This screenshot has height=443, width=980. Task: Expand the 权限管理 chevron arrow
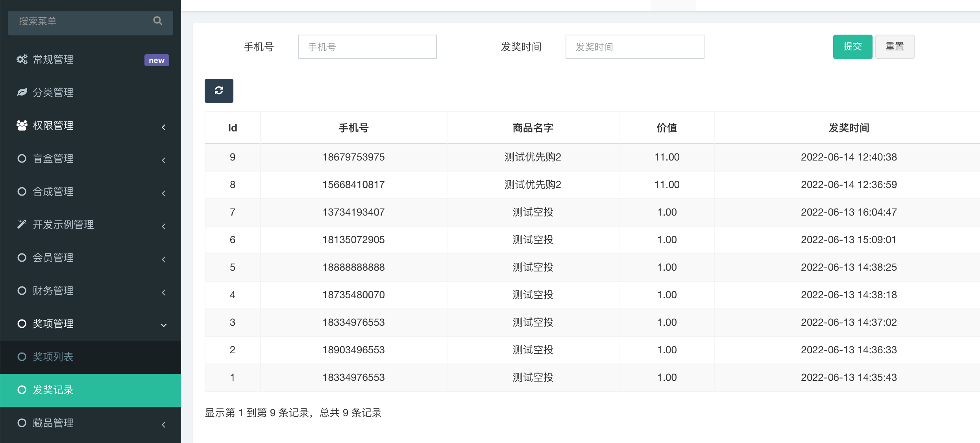pos(164,127)
